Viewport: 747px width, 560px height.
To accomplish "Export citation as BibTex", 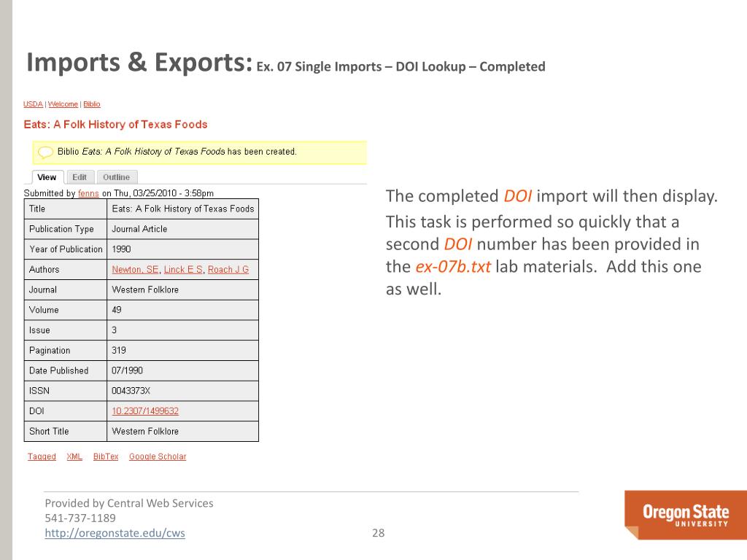I will [106, 456].
